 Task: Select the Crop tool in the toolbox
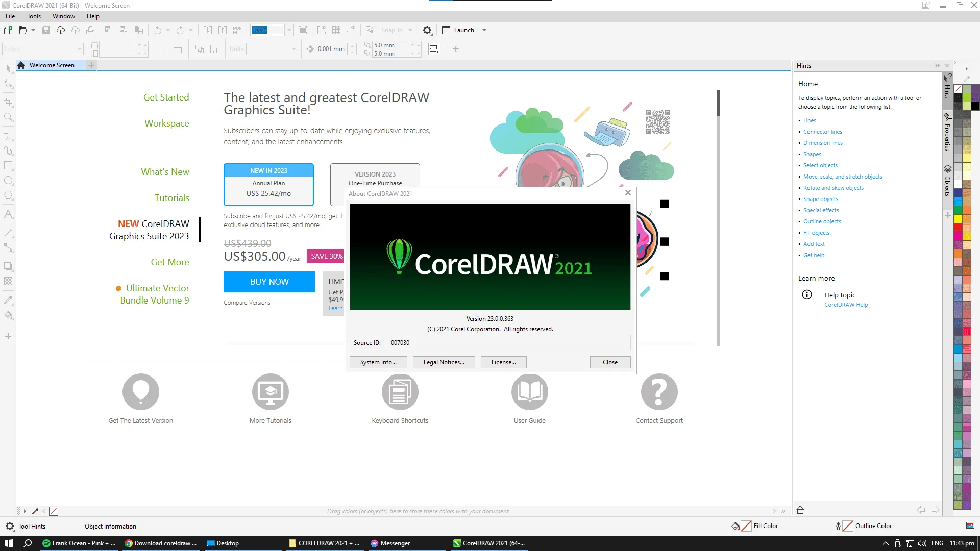click(x=8, y=103)
